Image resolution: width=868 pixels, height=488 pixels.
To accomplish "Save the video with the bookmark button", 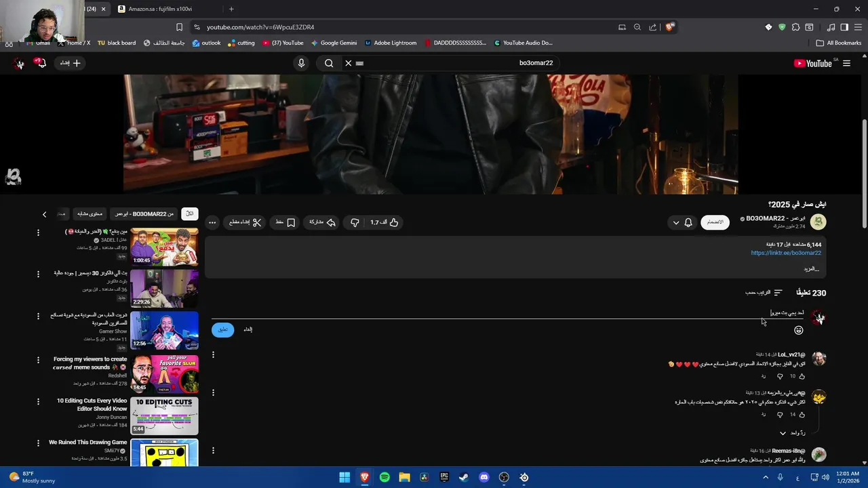I will [285, 222].
